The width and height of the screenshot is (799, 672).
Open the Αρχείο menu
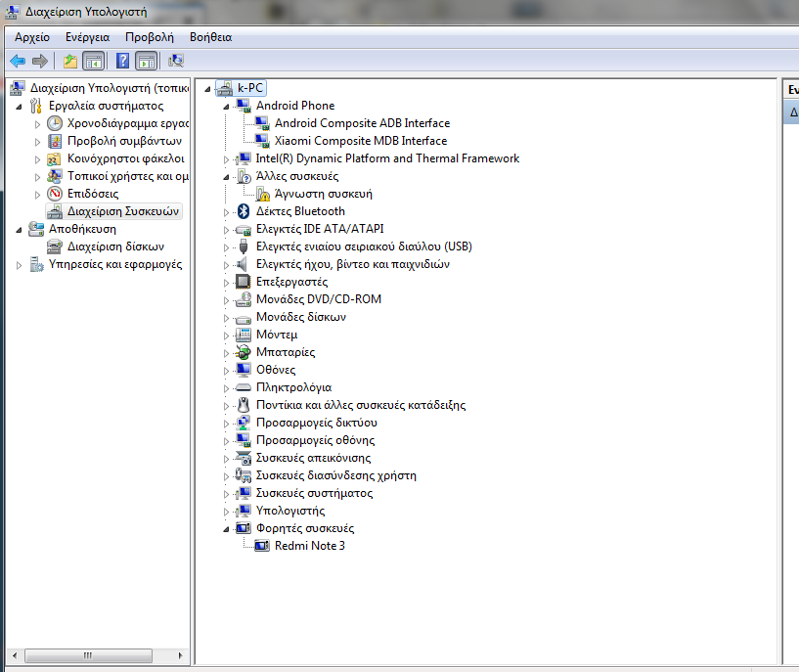coord(32,37)
